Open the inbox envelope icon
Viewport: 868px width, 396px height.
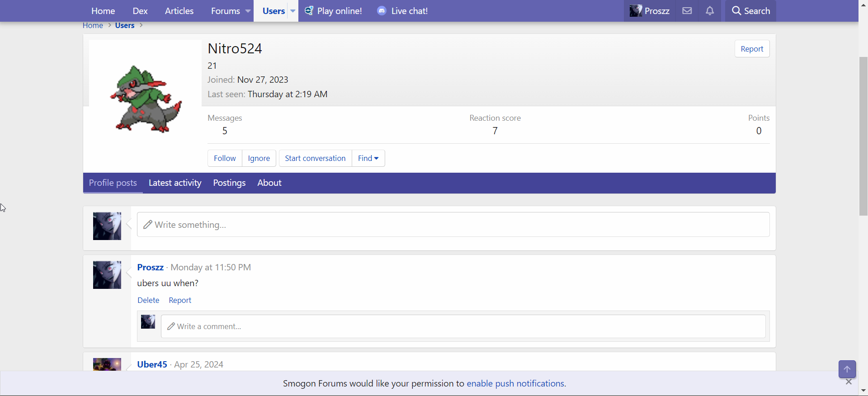[x=687, y=11]
